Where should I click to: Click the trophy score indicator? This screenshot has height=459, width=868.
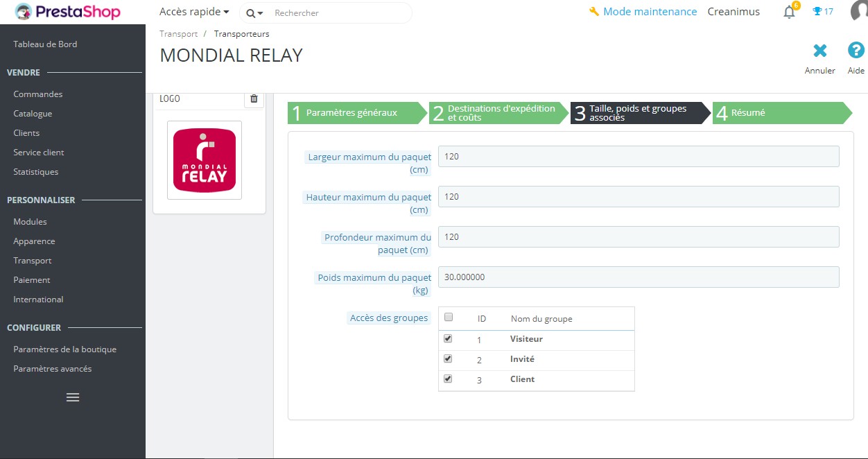click(x=823, y=12)
